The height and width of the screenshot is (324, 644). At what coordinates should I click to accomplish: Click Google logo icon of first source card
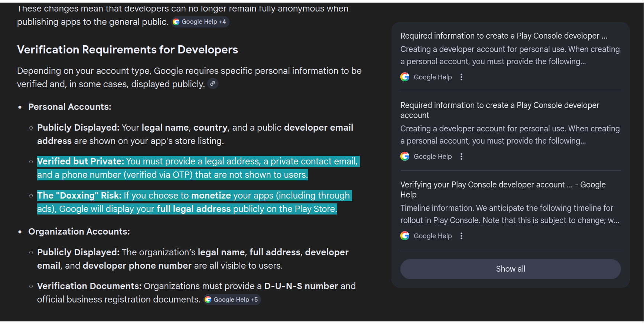[405, 77]
